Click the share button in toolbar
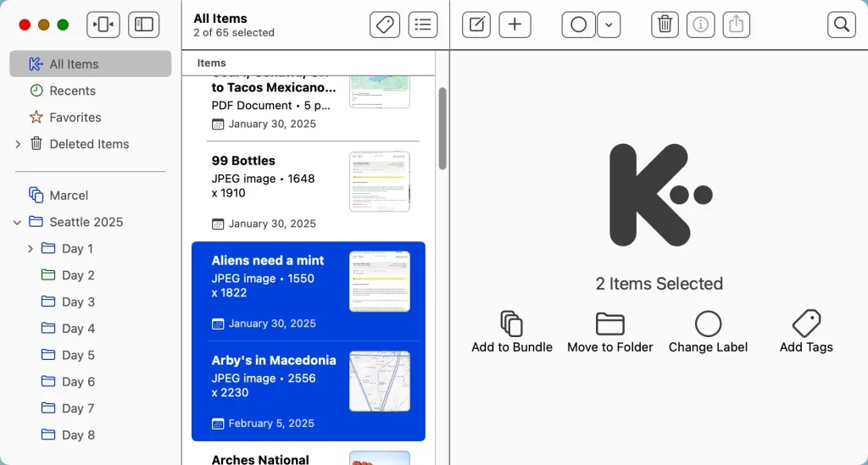This screenshot has width=868, height=465. point(737,25)
